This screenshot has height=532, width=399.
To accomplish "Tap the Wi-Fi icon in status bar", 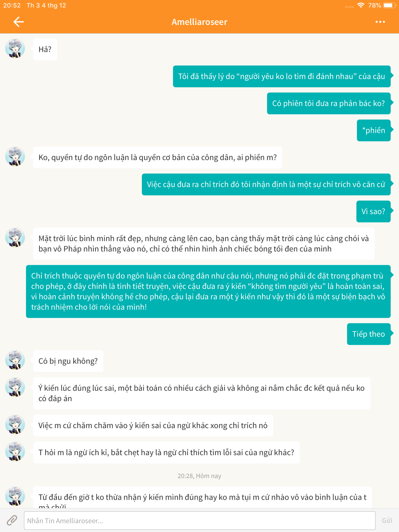I will click(x=360, y=6).
